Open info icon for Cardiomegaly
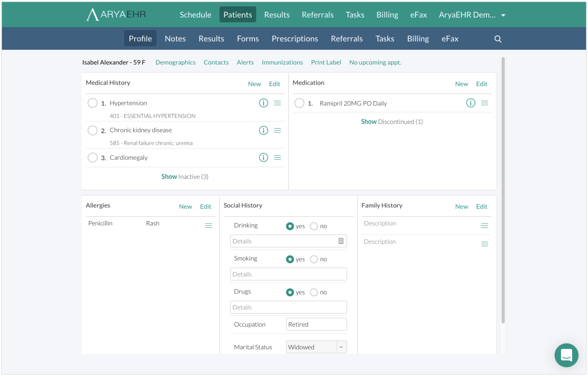The image size is (588, 376). (263, 157)
